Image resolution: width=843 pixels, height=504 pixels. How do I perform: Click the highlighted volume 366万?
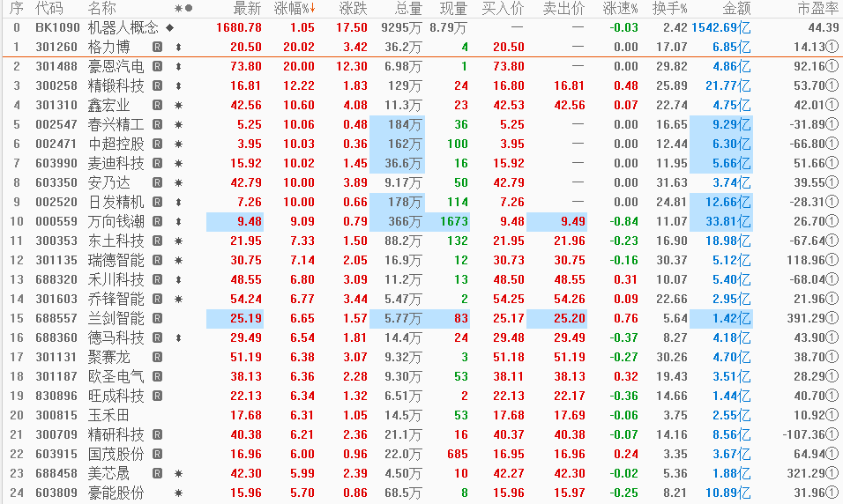point(398,221)
